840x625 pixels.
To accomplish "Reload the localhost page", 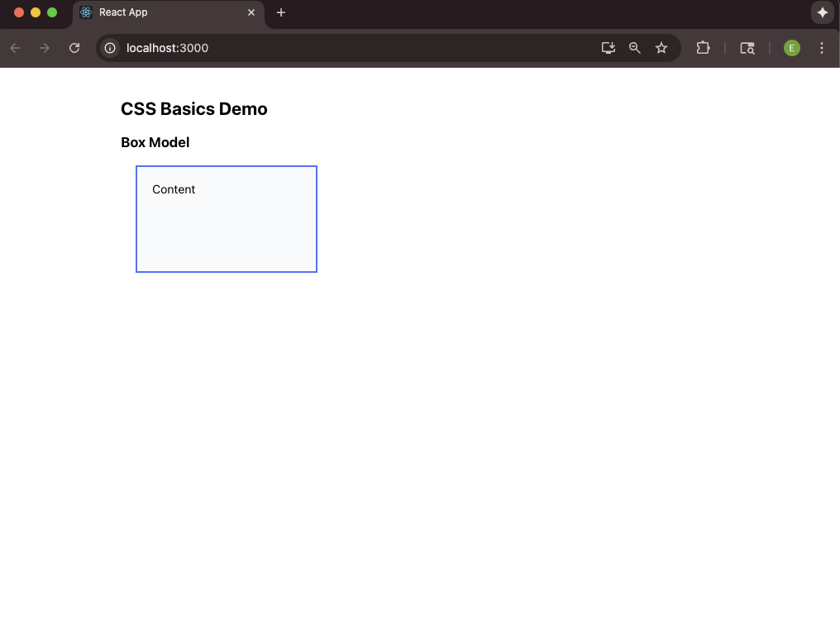I will pyautogui.click(x=74, y=48).
